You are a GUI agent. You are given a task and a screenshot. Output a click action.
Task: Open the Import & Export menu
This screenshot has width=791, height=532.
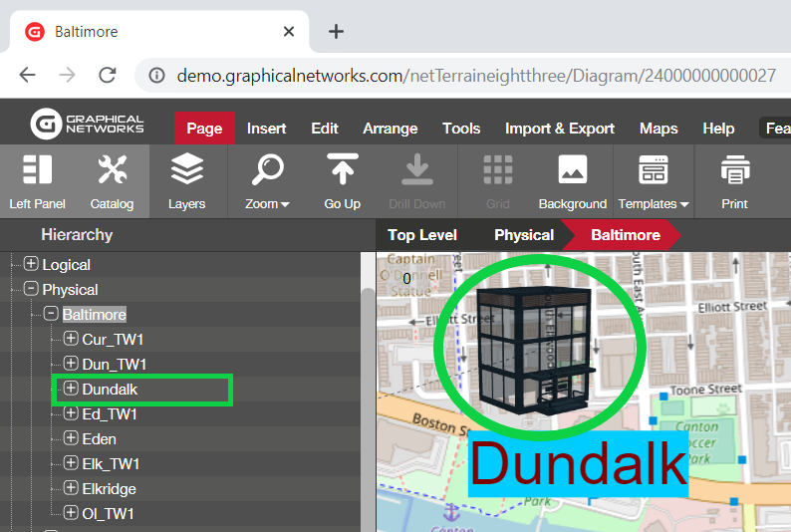(x=559, y=129)
